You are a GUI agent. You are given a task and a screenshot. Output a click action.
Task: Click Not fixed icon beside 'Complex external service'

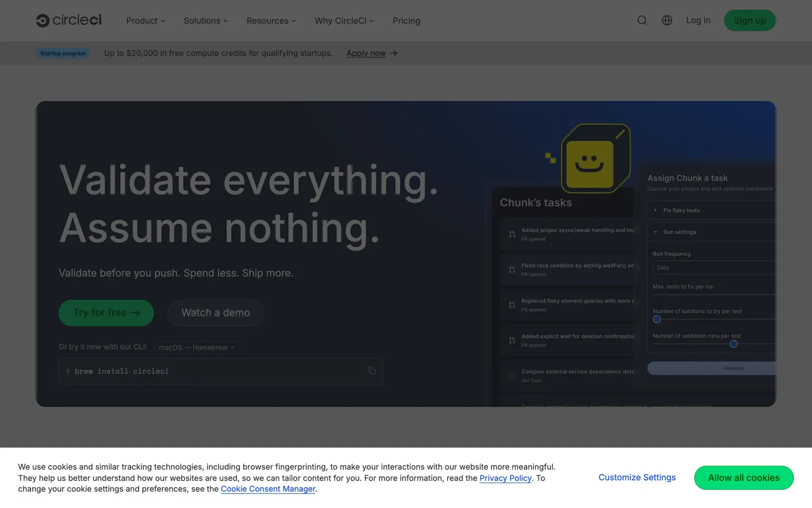[512, 375]
